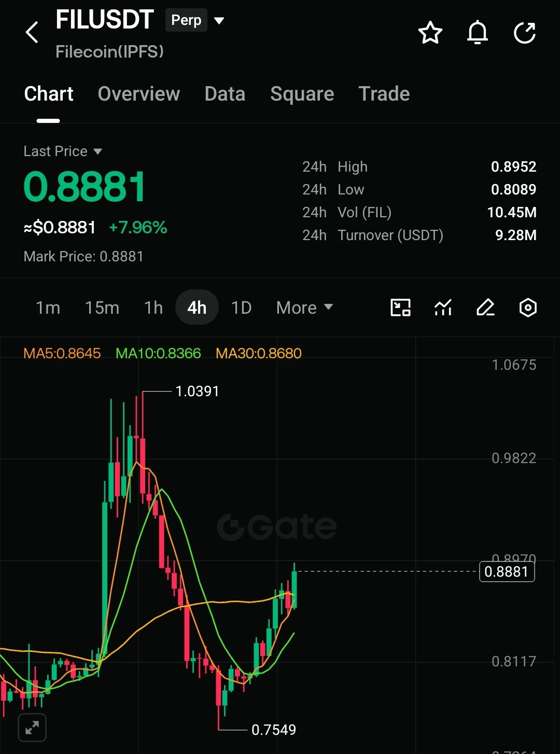560x754 pixels.
Task: Tap the +7.96% change value
Action: coord(138,228)
